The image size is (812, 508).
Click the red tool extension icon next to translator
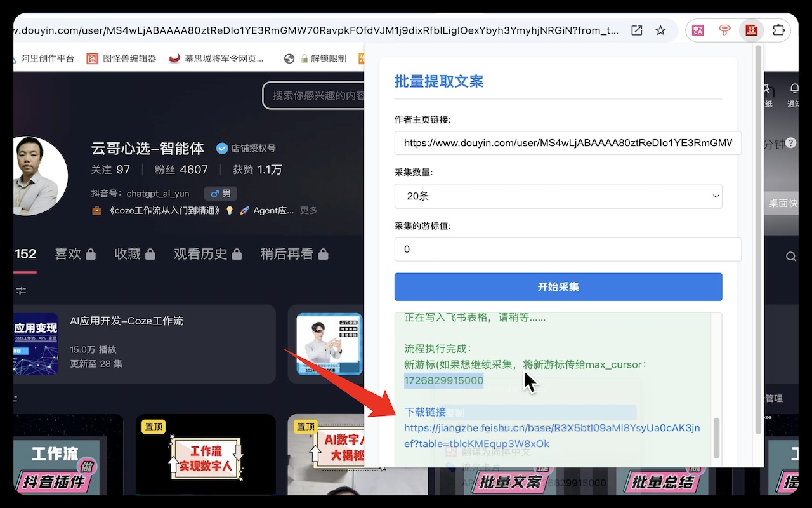point(724,30)
